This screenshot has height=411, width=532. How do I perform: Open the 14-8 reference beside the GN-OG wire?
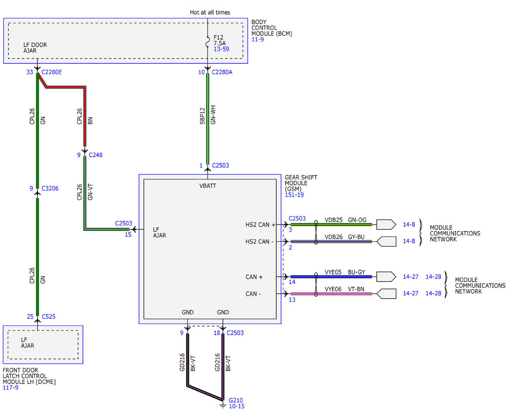pyautogui.click(x=409, y=225)
